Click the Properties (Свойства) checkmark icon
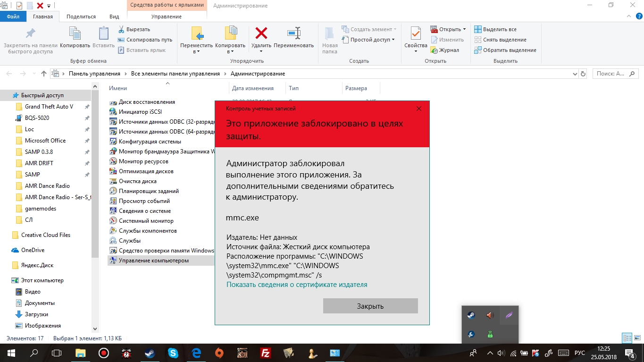 coord(416,34)
